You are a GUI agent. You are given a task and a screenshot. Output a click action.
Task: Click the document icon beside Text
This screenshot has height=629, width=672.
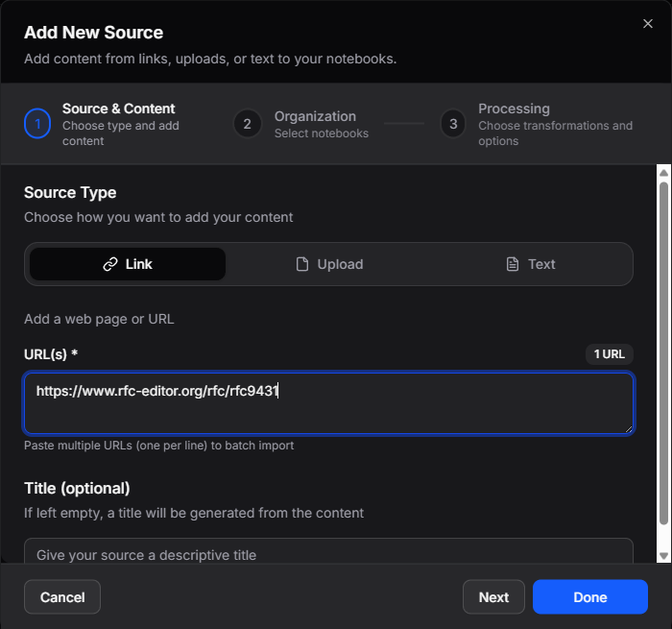[x=513, y=264]
